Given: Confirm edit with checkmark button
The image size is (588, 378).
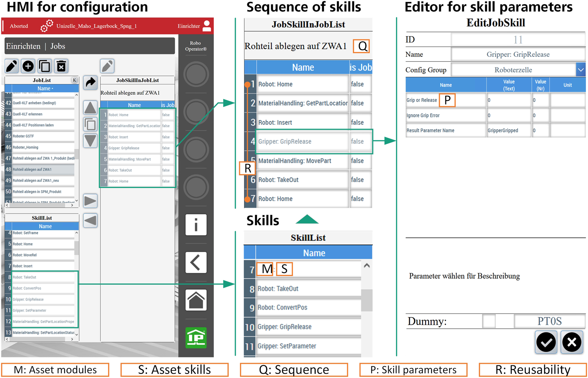Looking at the screenshot, I should tap(546, 342).
